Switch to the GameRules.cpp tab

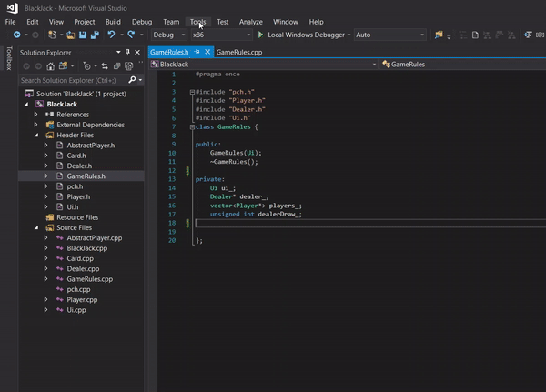[x=239, y=52]
